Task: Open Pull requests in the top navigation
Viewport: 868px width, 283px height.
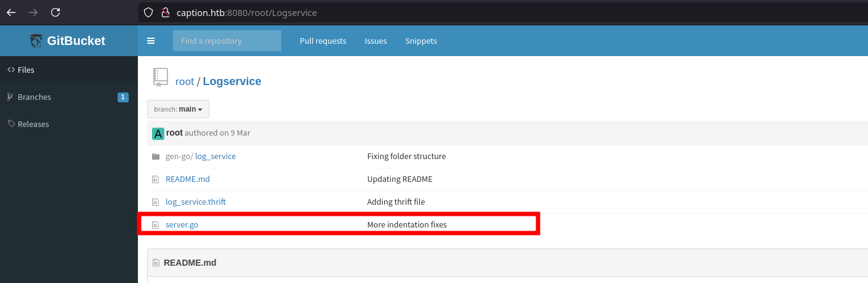Action: click(323, 41)
